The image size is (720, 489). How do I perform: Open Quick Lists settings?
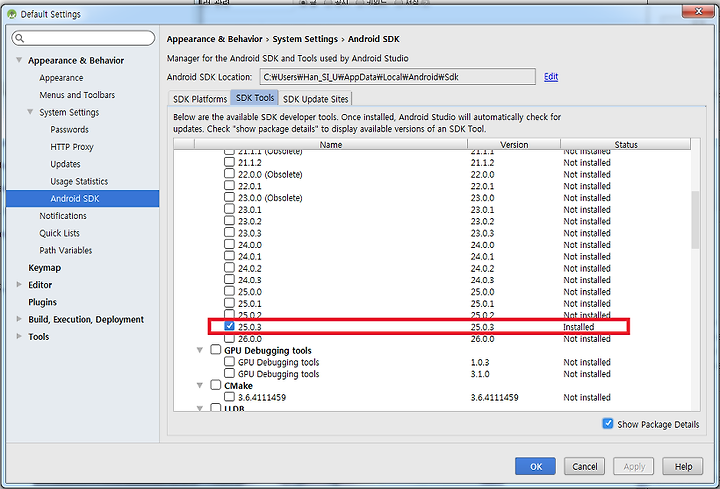[59, 233]
